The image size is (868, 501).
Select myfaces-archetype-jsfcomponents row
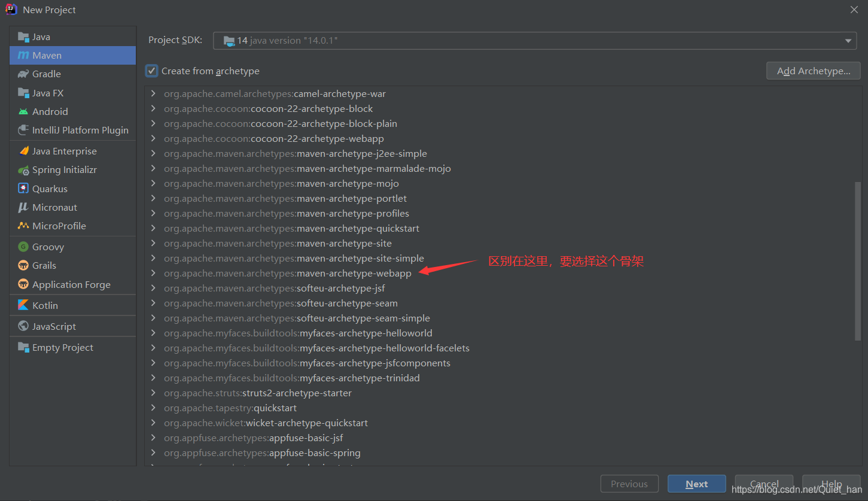click(x=502, y=363)
